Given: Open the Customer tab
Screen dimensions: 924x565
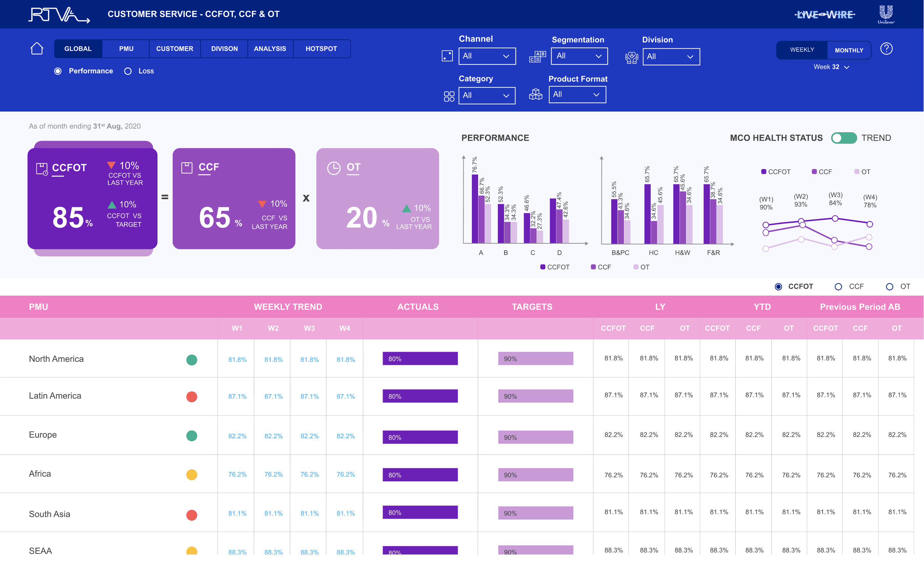Looking at the screenshot, I should tap(175, 49).
